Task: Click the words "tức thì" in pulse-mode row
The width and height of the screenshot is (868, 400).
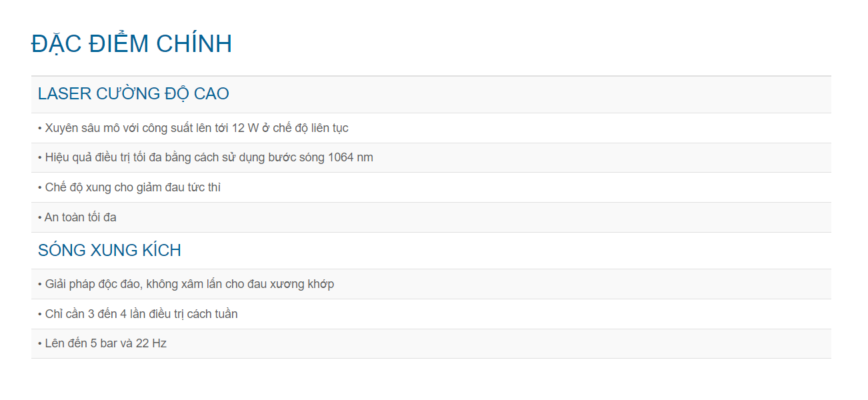Action: coord(205,188)
